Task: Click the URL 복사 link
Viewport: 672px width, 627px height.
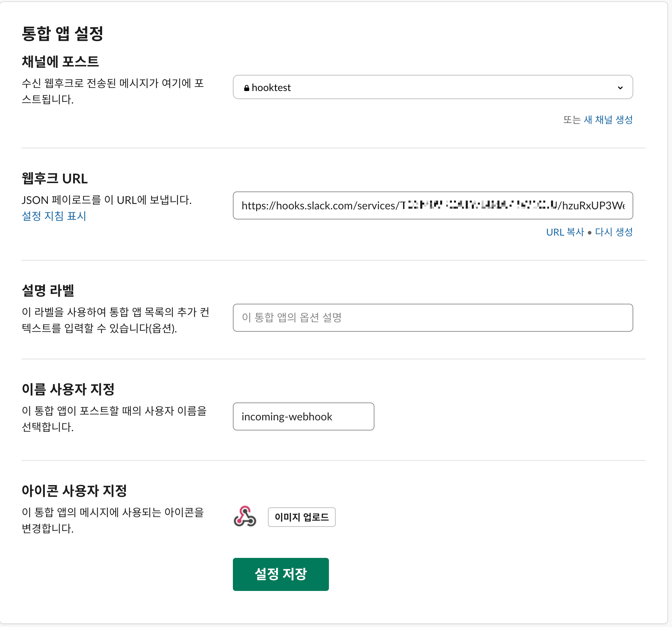Action: [x=565, y=232]
